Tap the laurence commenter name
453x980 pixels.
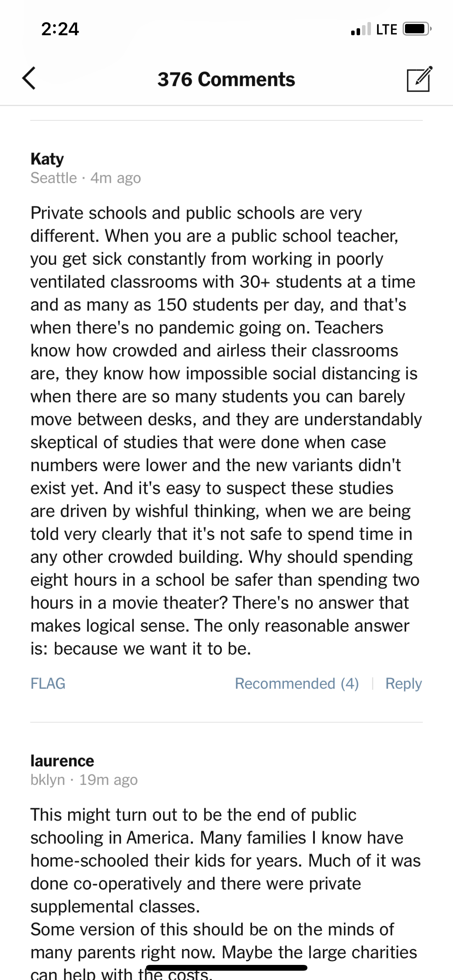62,761
